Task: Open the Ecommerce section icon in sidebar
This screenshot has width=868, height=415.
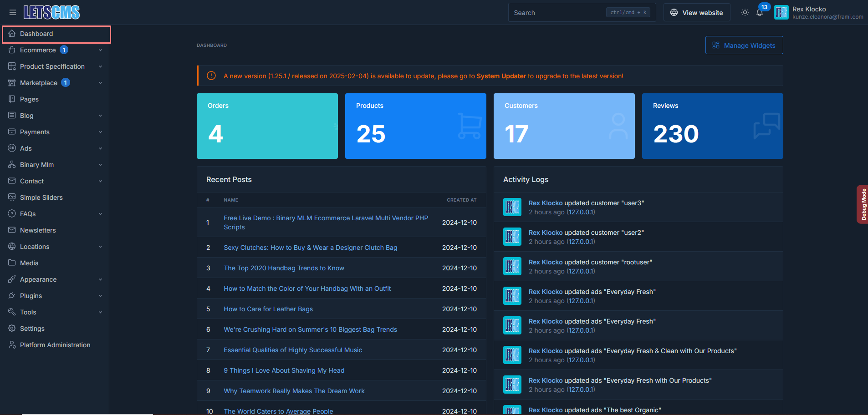Action: (12, 50)
